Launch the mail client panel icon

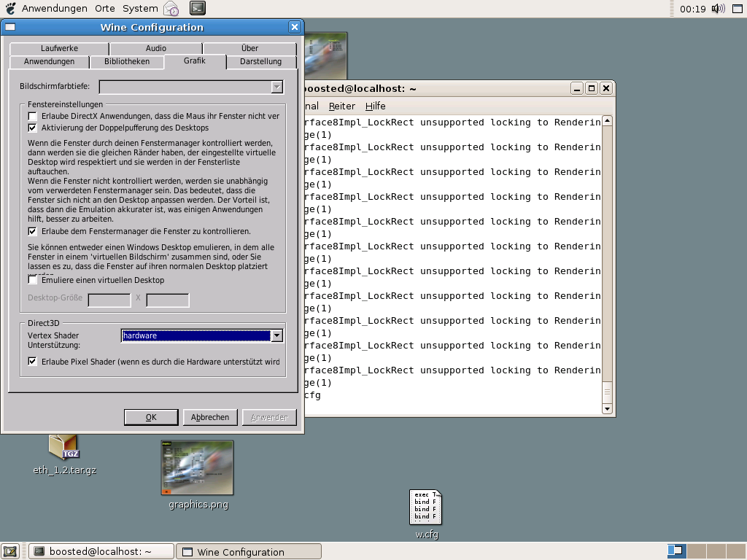(171, 8)
